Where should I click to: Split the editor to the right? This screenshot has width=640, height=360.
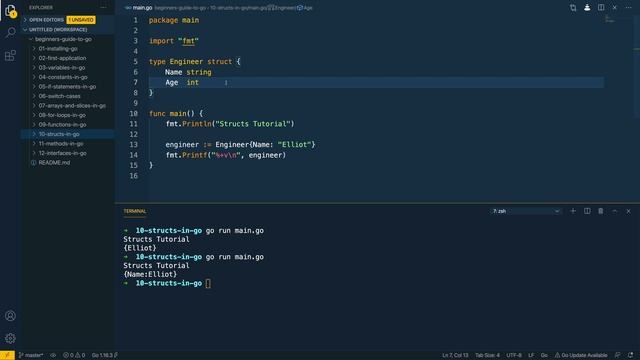tap(601, 7)
